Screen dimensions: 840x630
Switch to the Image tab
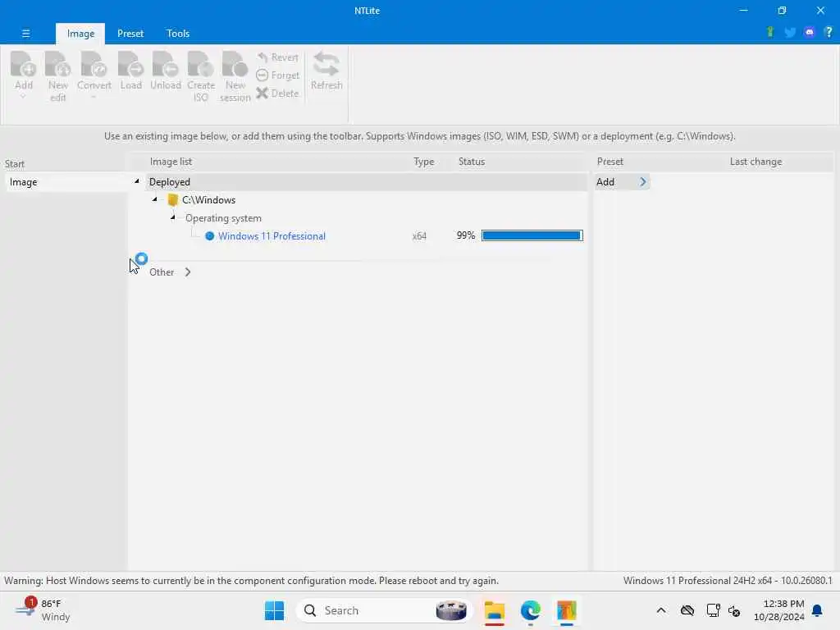(x=80, y=33)
